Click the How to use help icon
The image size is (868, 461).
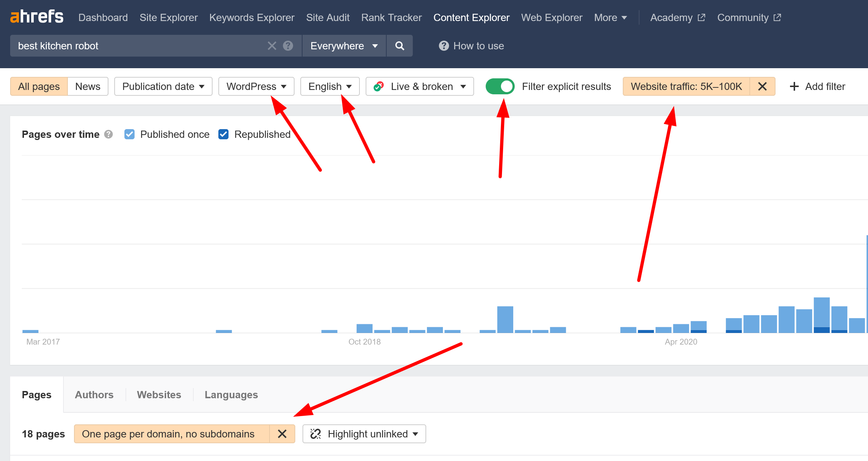point(444,46)
